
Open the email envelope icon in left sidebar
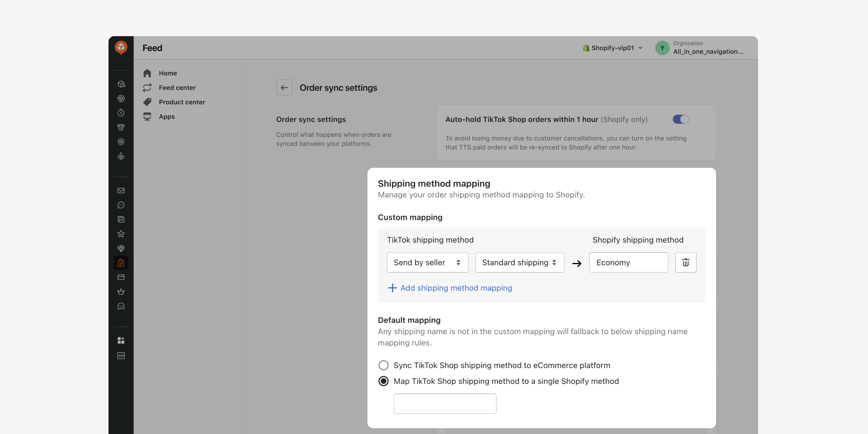coord(121,191)
